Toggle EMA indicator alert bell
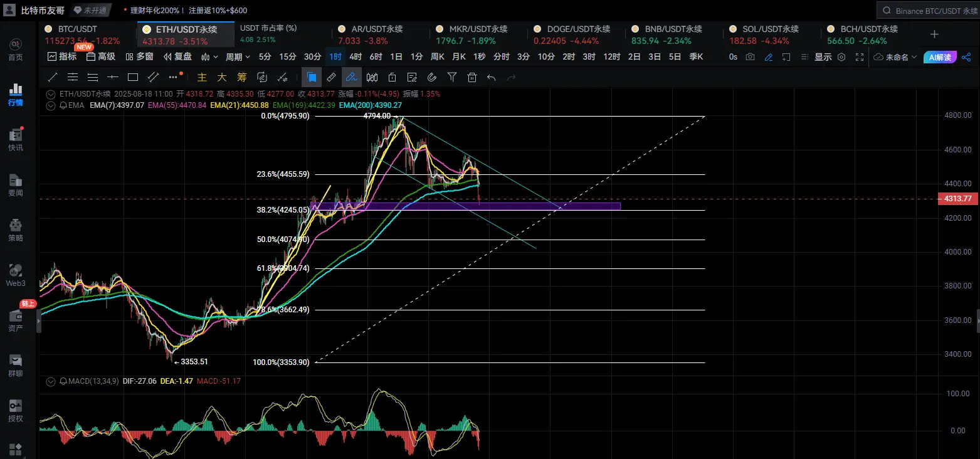Image resolution: width=980 pixels, height=459 pixels. 63,105
